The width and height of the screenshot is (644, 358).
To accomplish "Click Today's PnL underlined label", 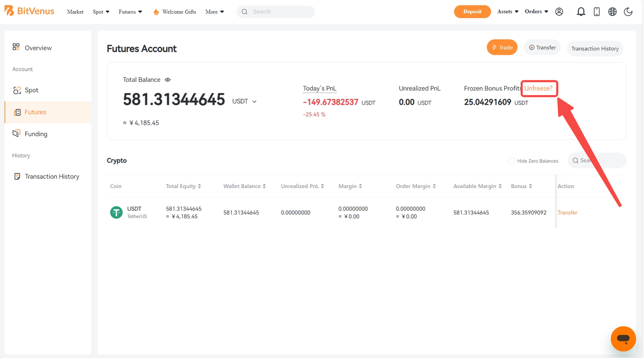I will click(319, 88).
